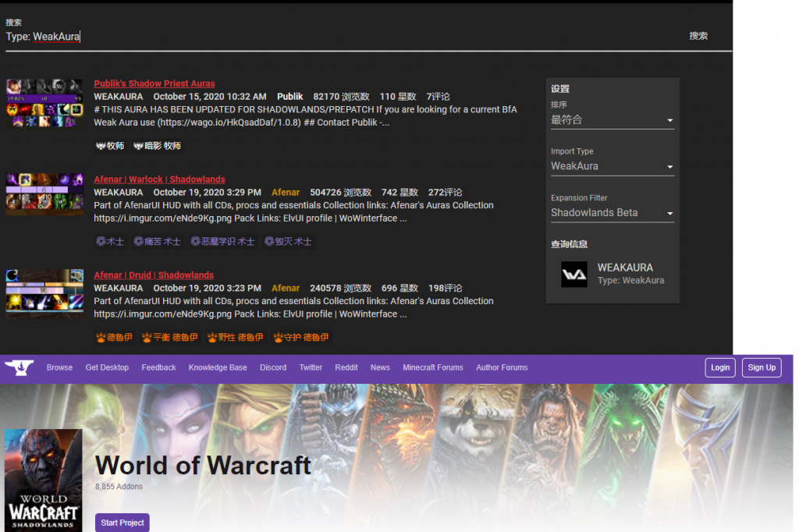Image resolution: width=799 pixels, height=532 pixels.
Task: Click the priest class tag icon
Action: [x=101, y=146]
